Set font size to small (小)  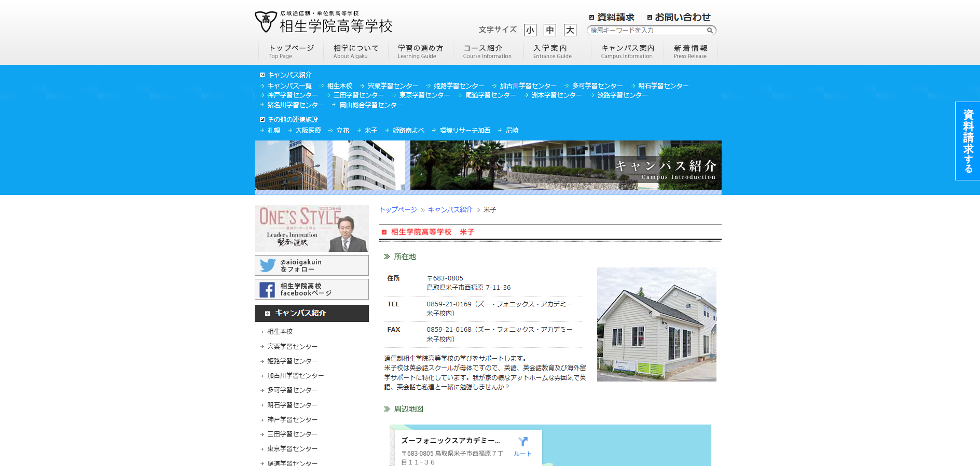(530, 30)
